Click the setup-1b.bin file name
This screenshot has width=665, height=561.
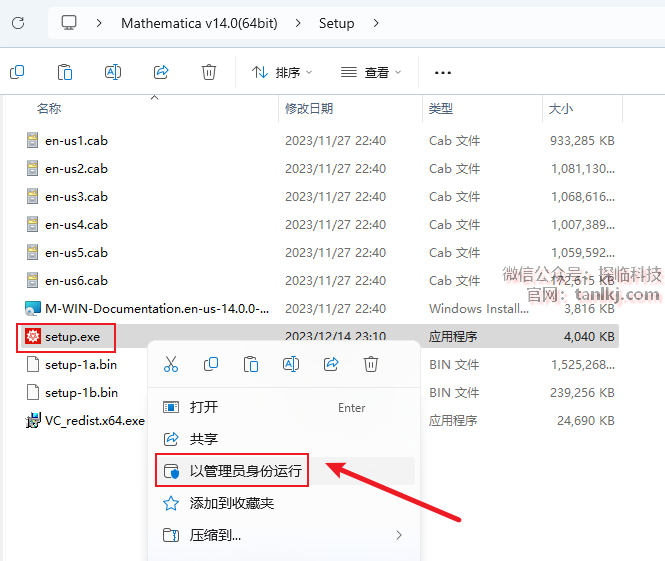(x=81, y=393)
